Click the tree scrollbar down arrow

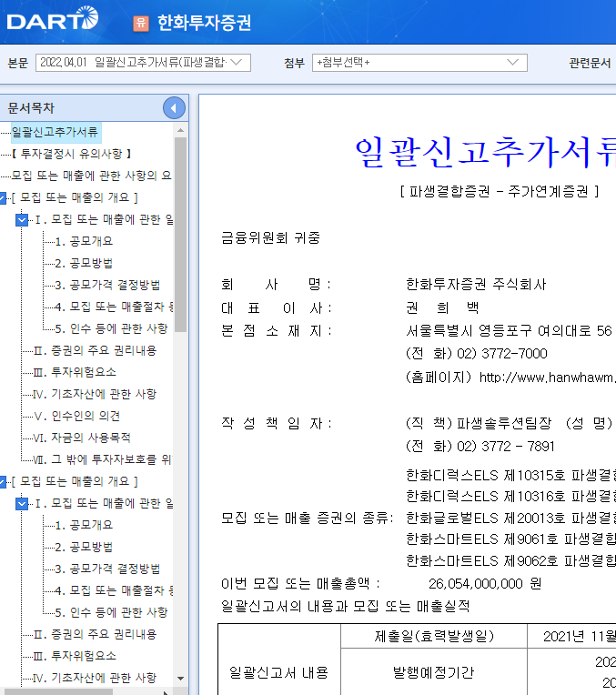pos(180,678)
